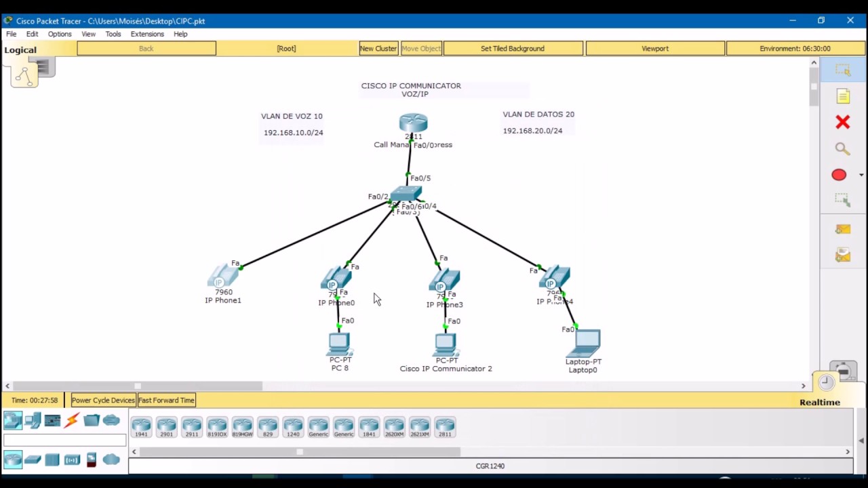This screenshot has height=488, width=868.
Task: Click the Viewport button
Action: (x=655, y=49)
